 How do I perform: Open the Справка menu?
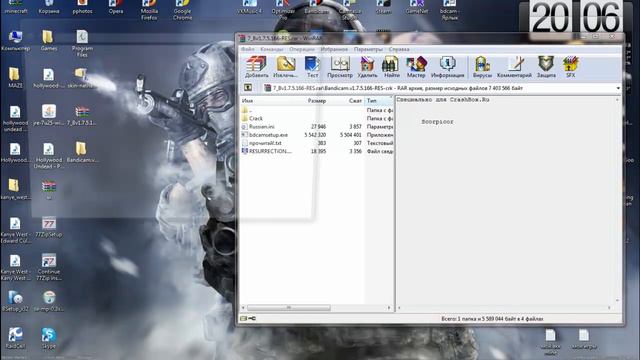pyautogui.click(x=399, y=49)
